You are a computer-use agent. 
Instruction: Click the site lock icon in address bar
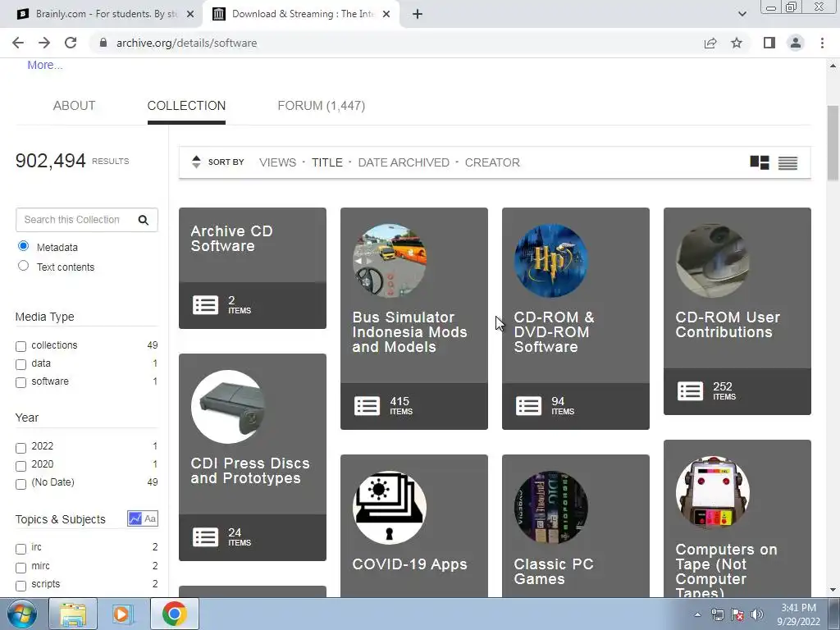point(103,43)
